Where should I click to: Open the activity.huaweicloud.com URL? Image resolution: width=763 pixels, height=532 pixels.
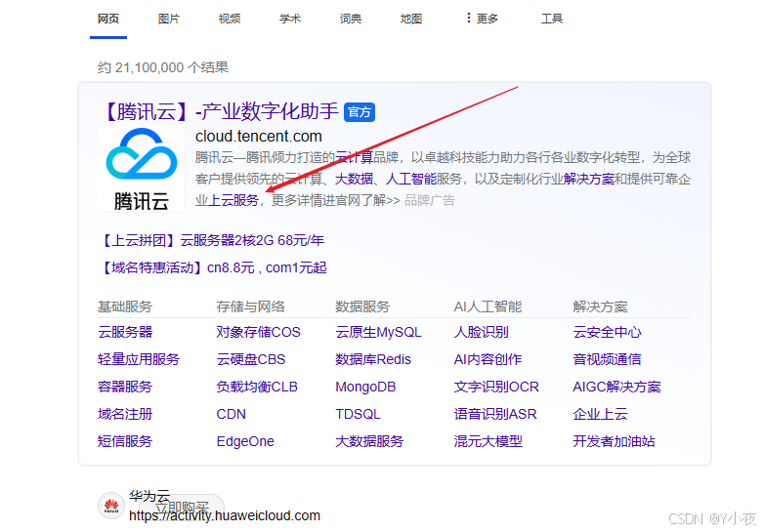(225, 515)
